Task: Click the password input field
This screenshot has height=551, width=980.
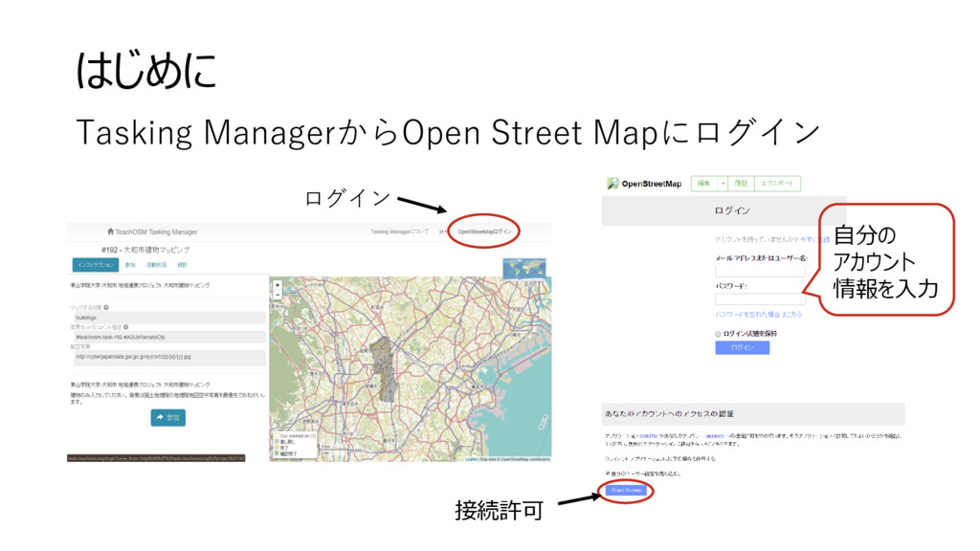Action: click(x=760, y=299)
